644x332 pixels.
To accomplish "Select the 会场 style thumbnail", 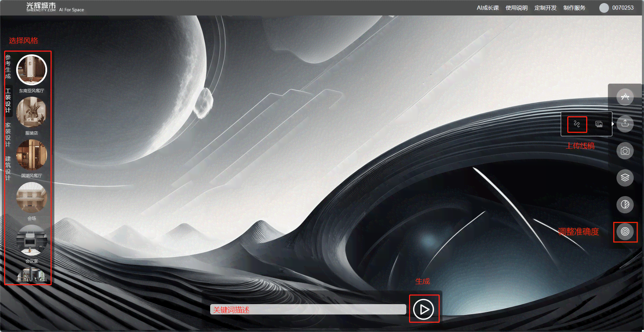I will point(32,198).
